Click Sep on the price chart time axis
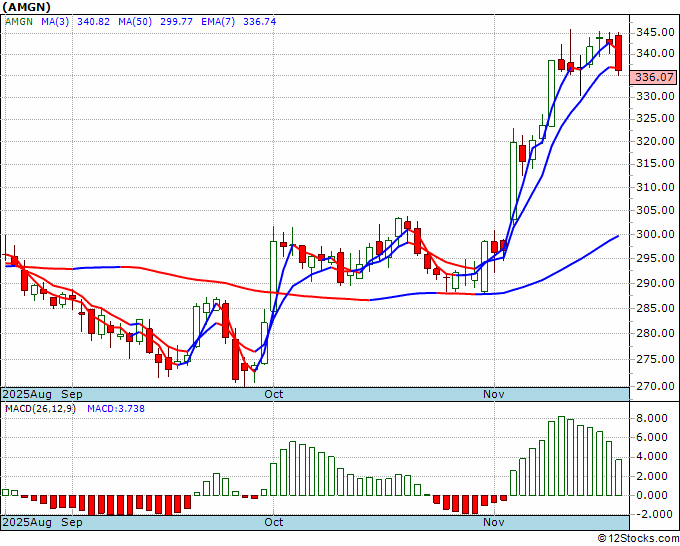 pyautogui.click(x=72, y=394)
